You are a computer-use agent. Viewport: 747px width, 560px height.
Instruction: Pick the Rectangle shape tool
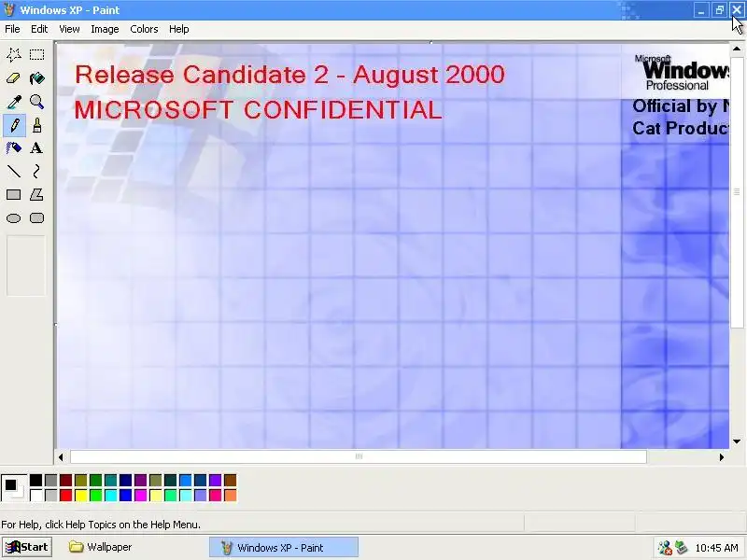pyautogui.click(x=14, y=194)
